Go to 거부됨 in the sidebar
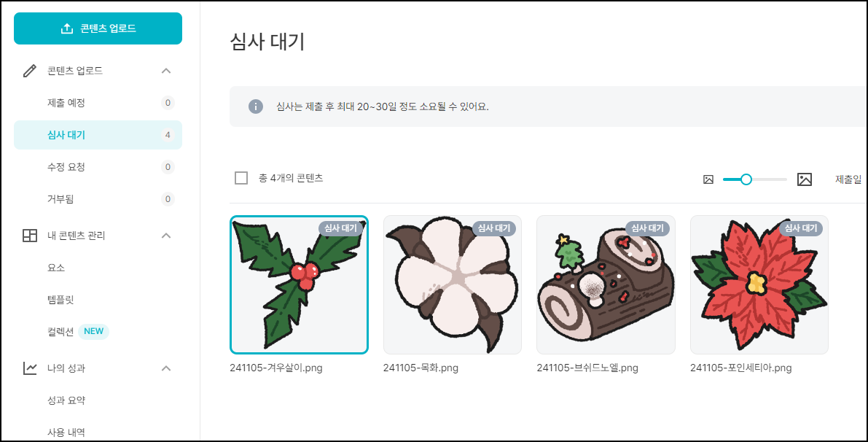The height and width of the screenshot is (442, 868). (x=98, y=199)
